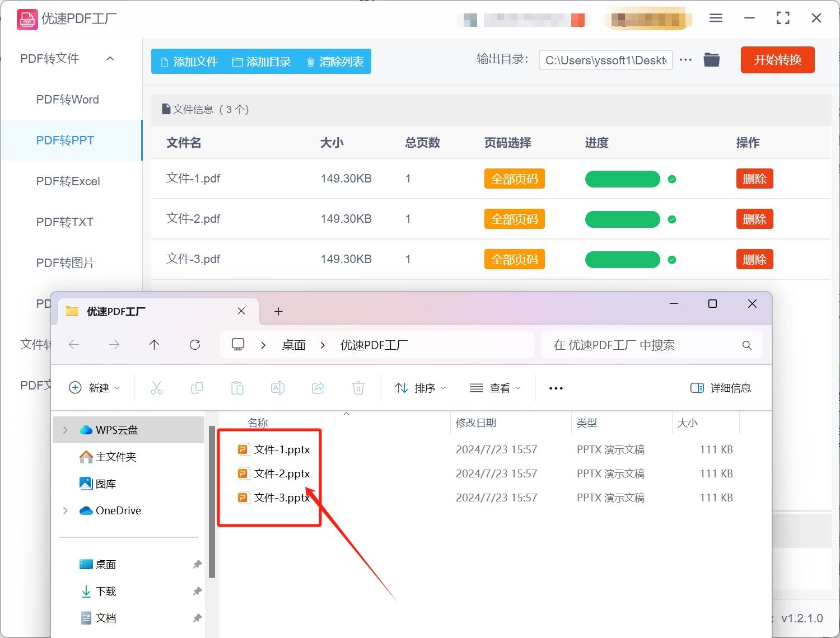This screenshot has height=638, width=840.
Task: Click the Copy icon in Explorer toolbar
Action: [x=197, y=388]
